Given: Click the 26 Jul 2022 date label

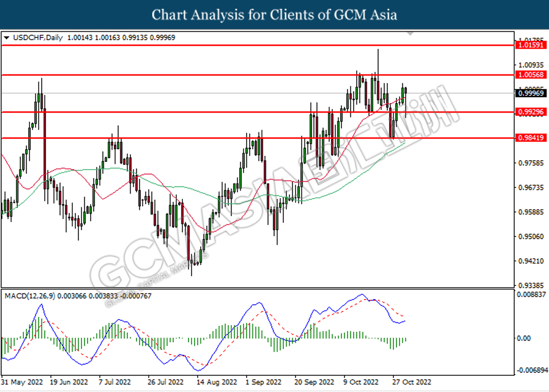Looking at the screenshot, I should click(165, 382).
